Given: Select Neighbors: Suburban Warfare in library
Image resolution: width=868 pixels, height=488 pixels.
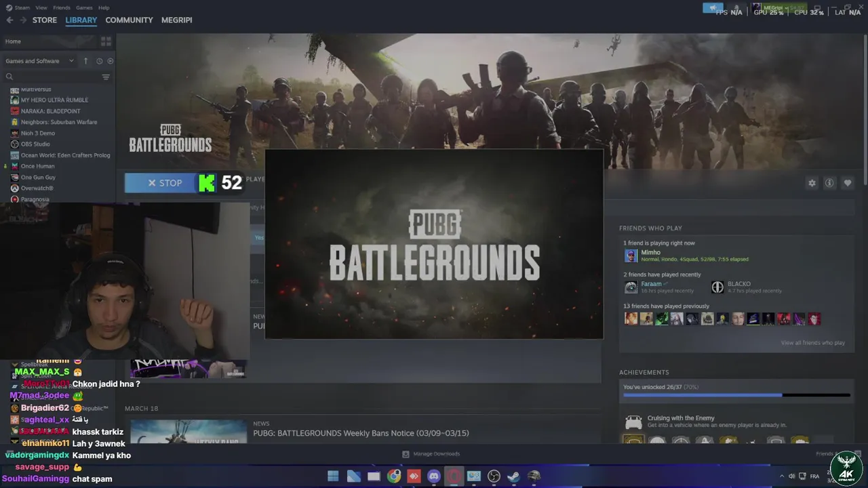Looking at the screenshot, I should 58,122.
